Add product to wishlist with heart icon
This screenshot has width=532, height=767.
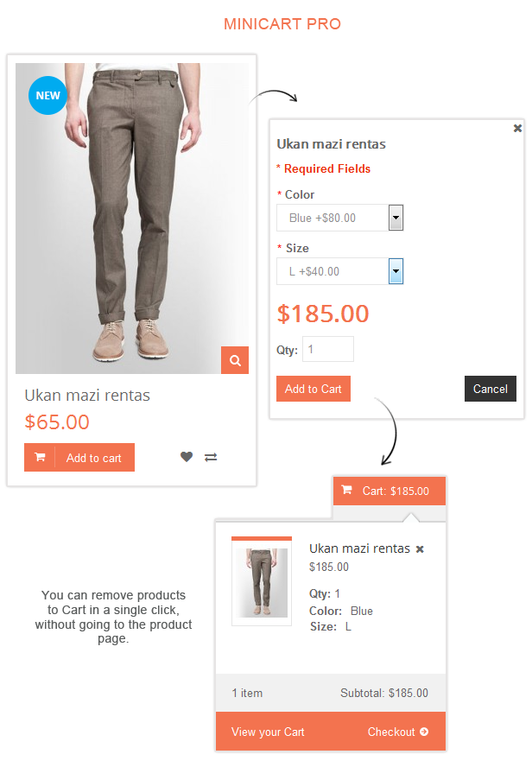click(x=187, y=457)
